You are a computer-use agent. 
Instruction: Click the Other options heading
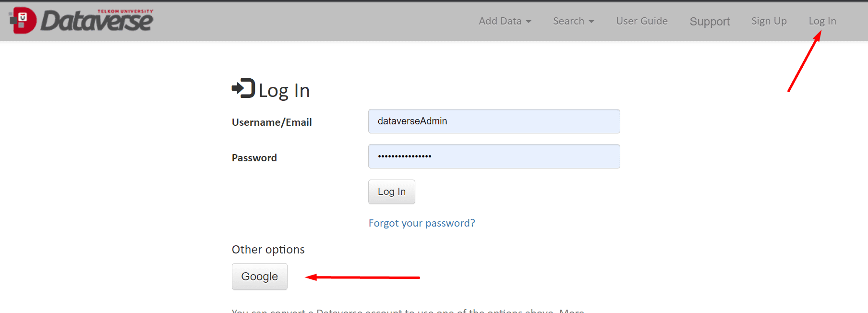tap(268, 250)
